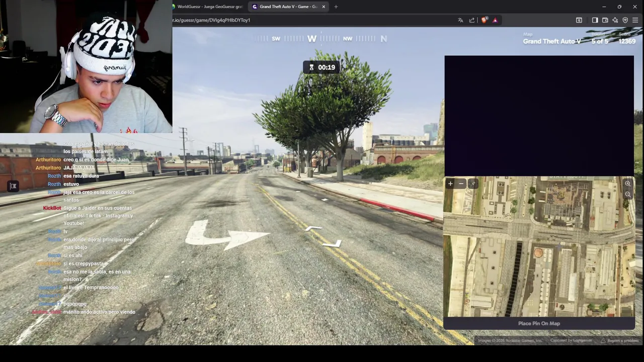
Task: Open the browser hamburger menu
Action: [635, 20]
